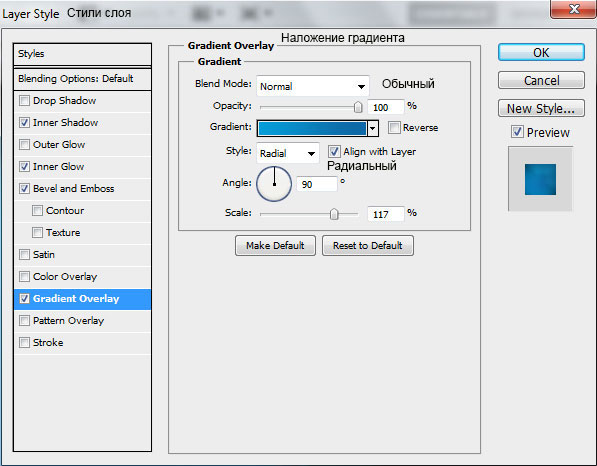Toggle the Drop Shadow checkbox
The width and height of the screenshot is (597, 466).
24,101
